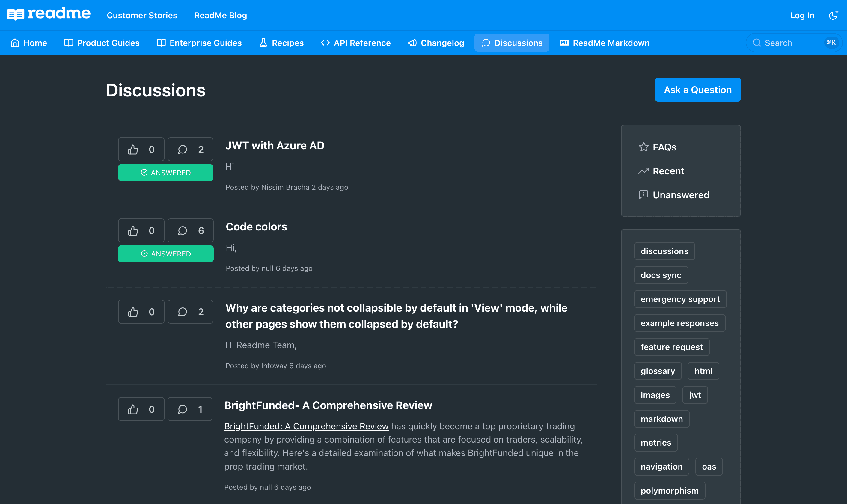Open comments on Code colors post
This screenshot has width=847, height=504.
tap(190, 231)
